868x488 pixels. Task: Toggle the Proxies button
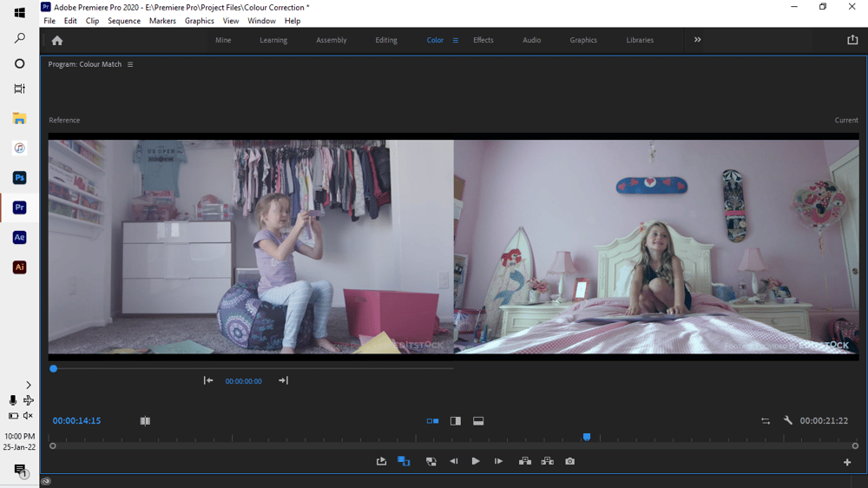pyautogui.click(x=431, y=461)
